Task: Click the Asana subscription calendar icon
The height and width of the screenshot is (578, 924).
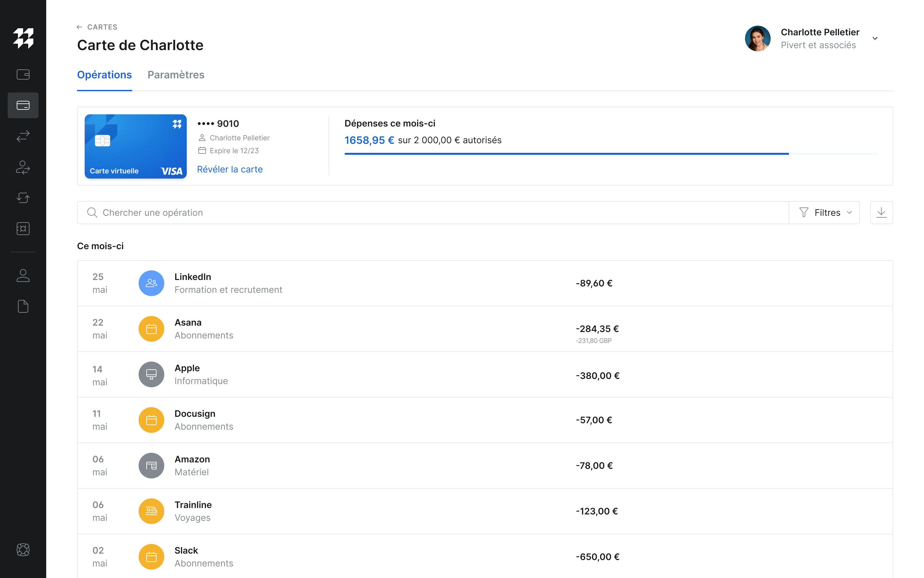Action: tap(151, 329)
